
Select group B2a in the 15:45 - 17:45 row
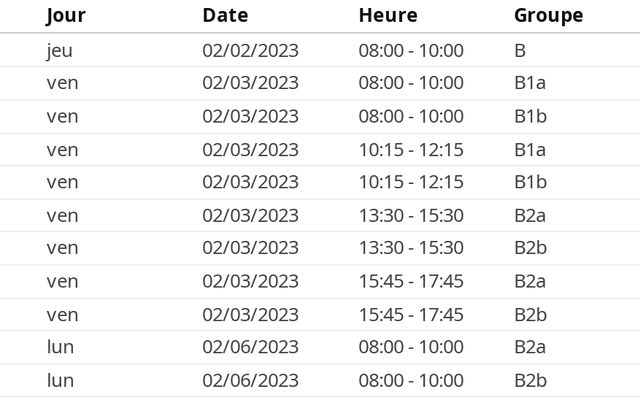coord(530,281)
